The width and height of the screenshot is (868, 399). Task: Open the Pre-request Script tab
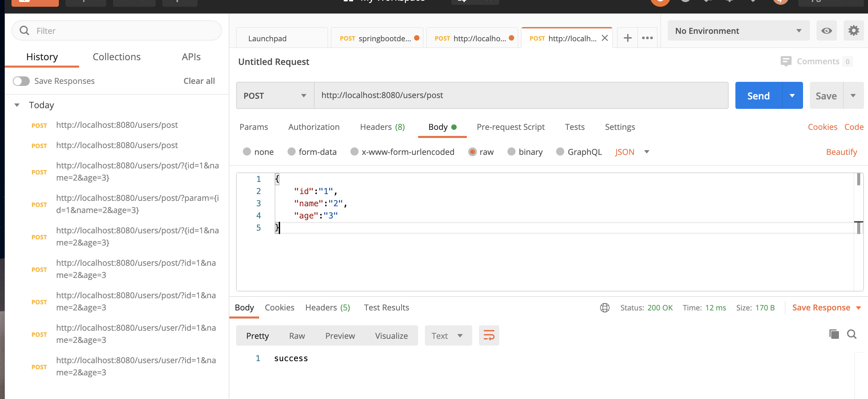pyautogui.click(x=510, y=127)
